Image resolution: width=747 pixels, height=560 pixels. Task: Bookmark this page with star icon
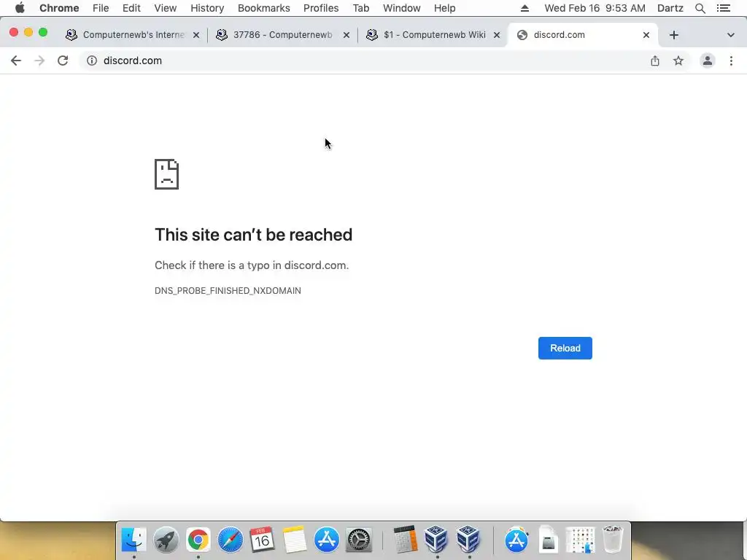678,61
